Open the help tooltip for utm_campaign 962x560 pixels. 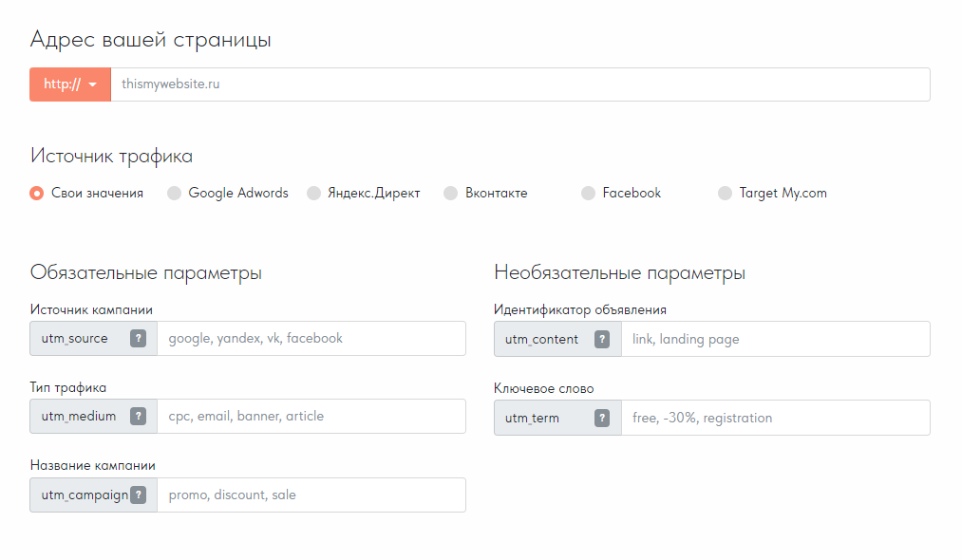tap(138, 495)
